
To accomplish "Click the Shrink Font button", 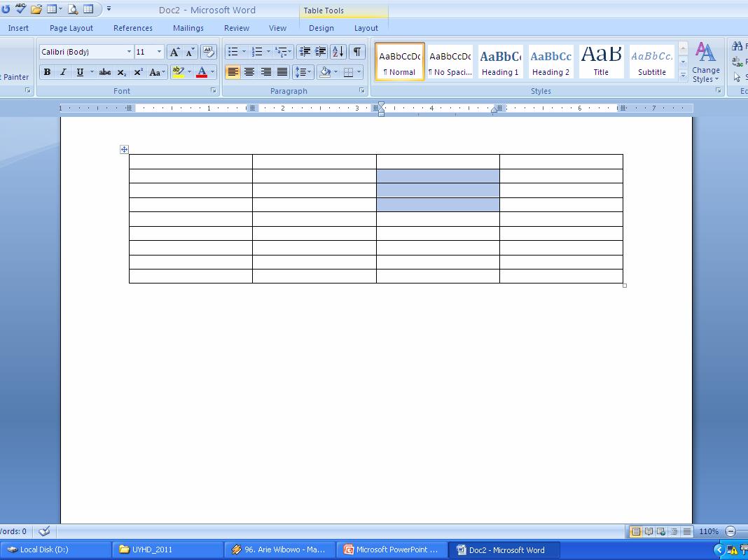I will tap(189, 52).
